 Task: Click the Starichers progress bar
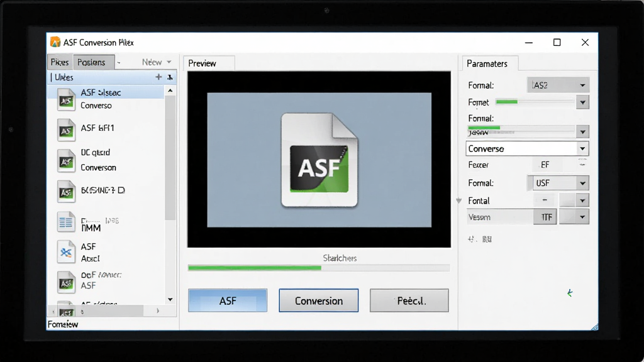pos(319,268)
